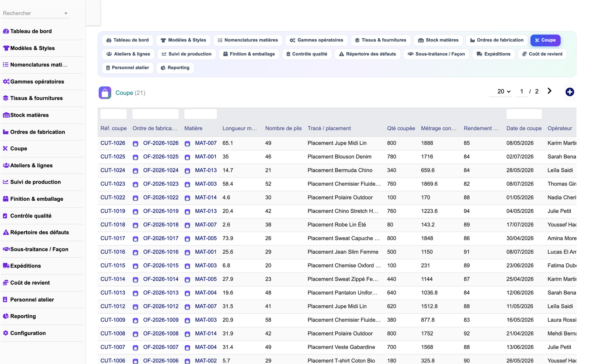Screen dimensions: 589x364
Task: Open Configuration gear in sidebar
Action: (6, 333)
